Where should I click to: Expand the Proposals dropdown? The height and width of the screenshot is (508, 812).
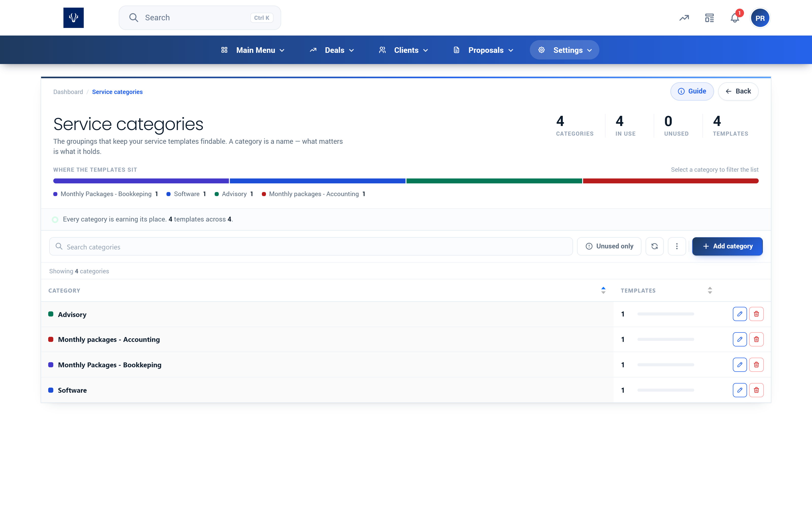[x=483, y=50]
